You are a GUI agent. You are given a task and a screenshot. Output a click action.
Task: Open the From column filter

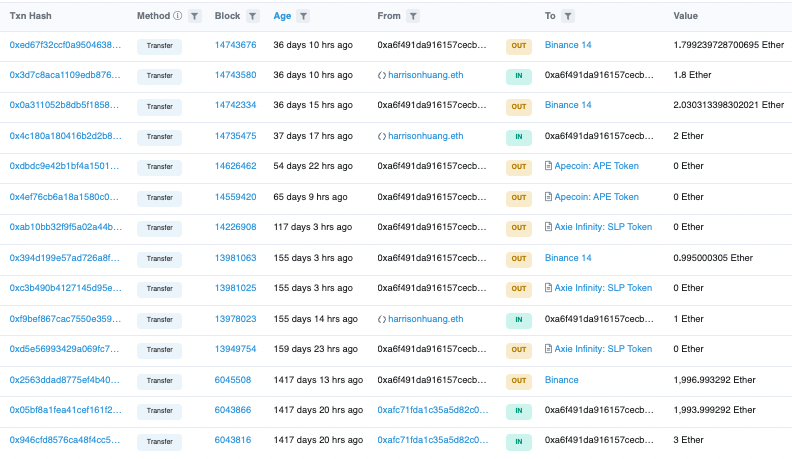413,16
